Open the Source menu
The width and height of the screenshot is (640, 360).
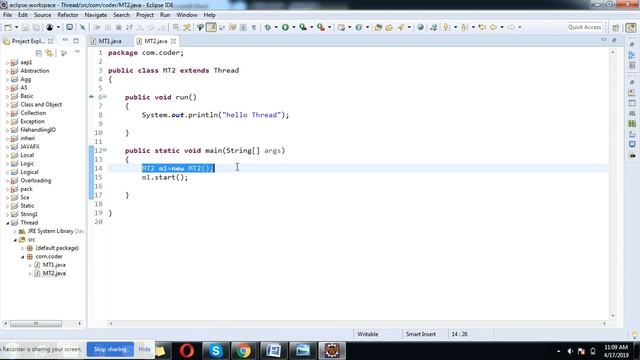(42, 15)
